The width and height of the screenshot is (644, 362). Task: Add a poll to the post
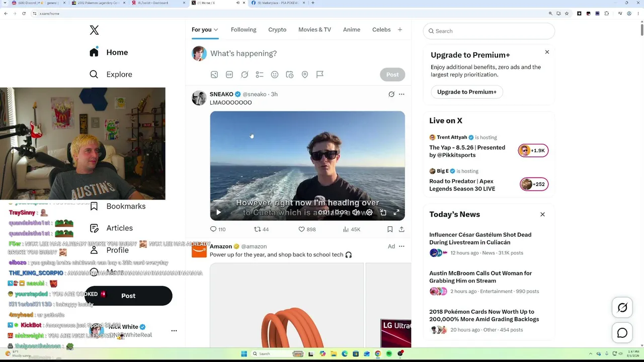click(260, 74)
